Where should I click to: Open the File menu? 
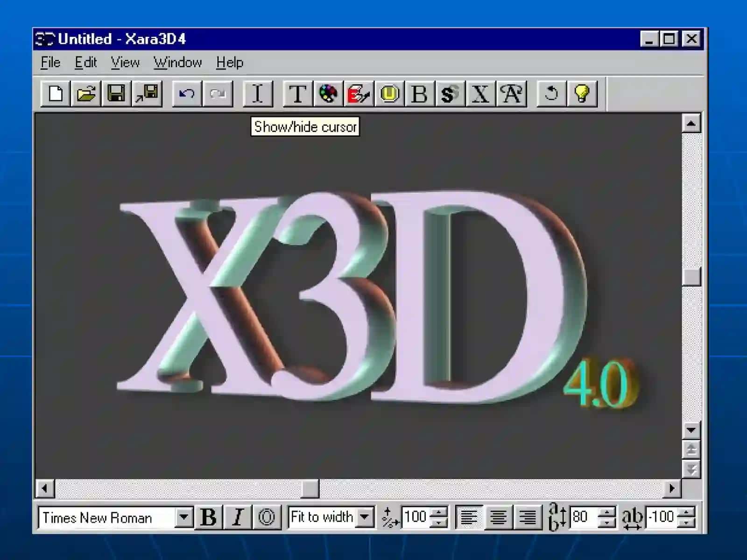(50, 63)
